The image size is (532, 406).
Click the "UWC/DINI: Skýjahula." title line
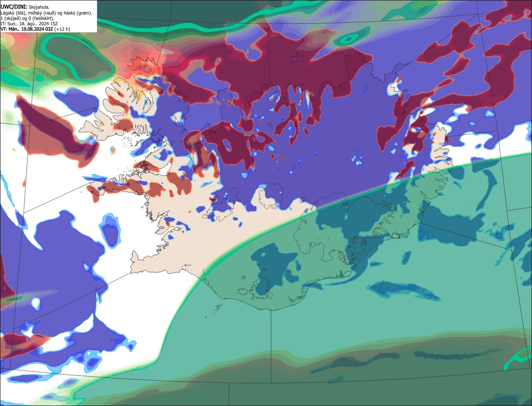[x=25, y=7]
